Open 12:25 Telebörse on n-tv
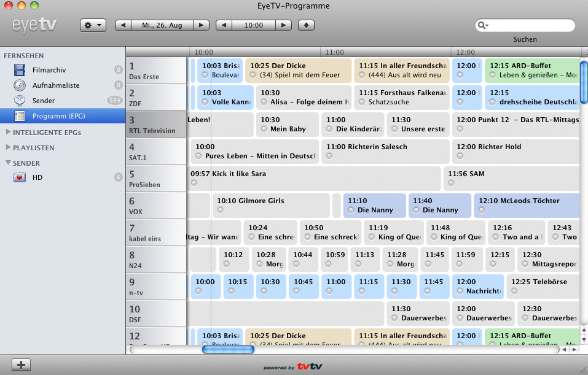This screenshot has width=588, height=375. 543,286
